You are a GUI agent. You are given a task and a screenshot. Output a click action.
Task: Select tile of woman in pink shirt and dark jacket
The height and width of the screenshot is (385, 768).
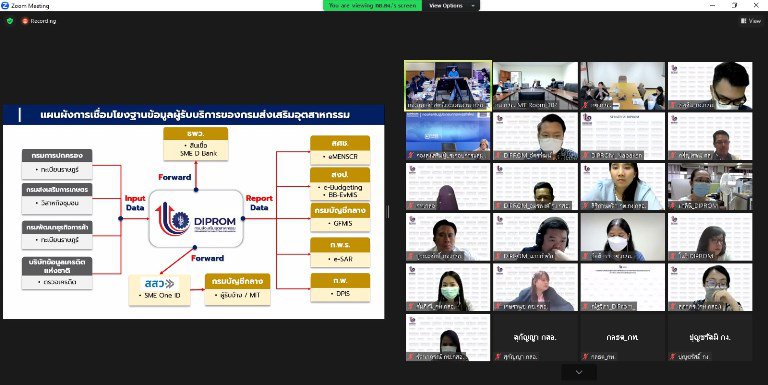[535, 287]
